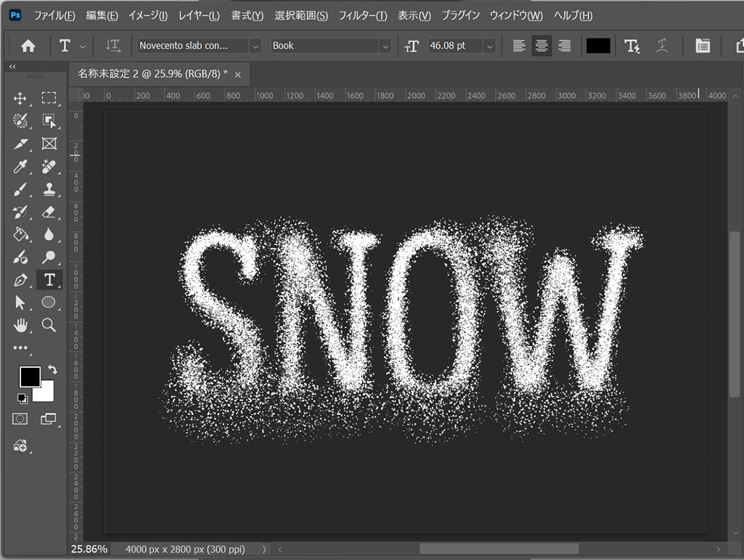Select the Hand tool
Viewport: 744px width, 560px height.
point(20,324)
